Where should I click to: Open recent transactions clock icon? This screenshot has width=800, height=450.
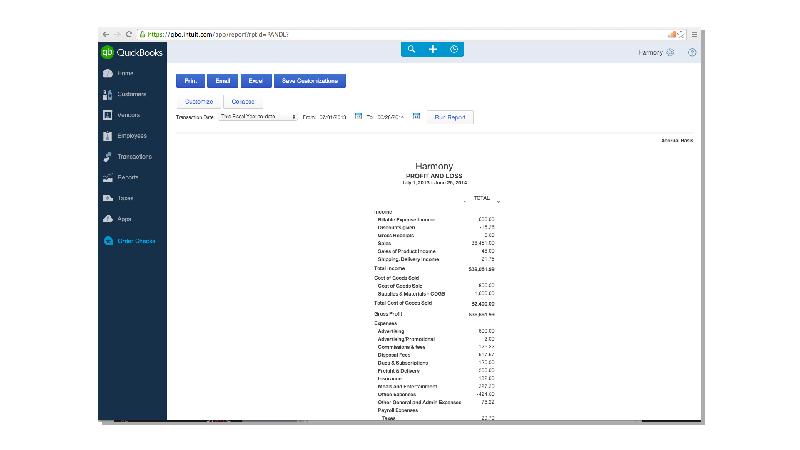[454, 50]
